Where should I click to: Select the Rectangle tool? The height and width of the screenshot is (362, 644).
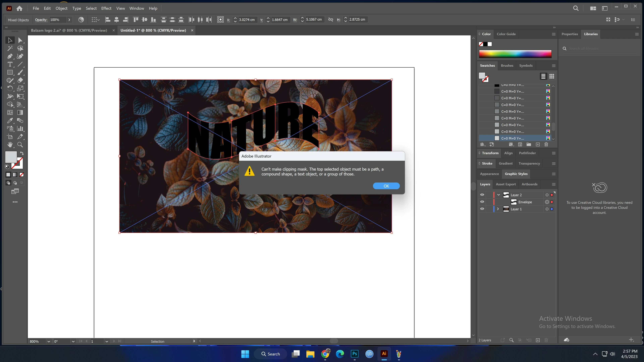pos(10,72)
